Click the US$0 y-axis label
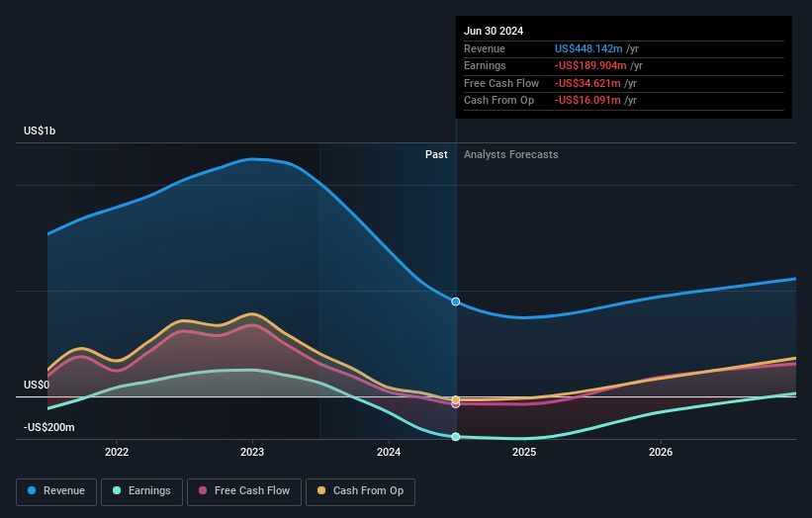812x518 pixels. (x=37, y=385)
